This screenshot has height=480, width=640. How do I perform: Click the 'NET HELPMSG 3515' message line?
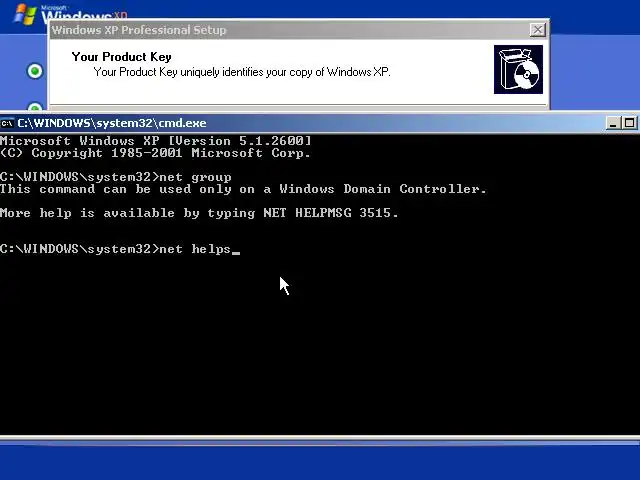click(199, 213)
